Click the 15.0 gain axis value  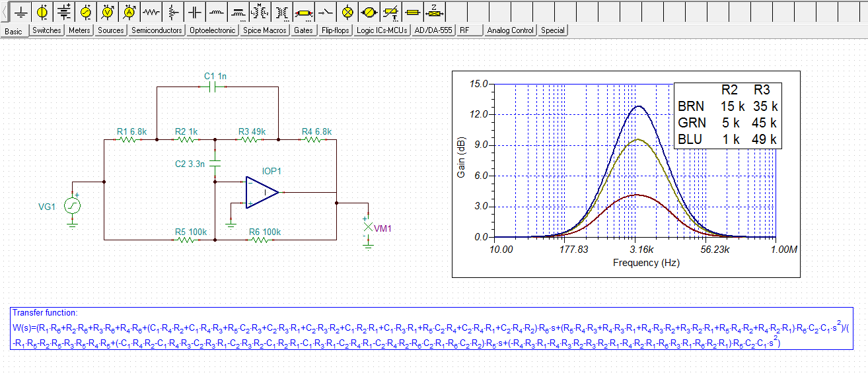(x=479, y=84)
